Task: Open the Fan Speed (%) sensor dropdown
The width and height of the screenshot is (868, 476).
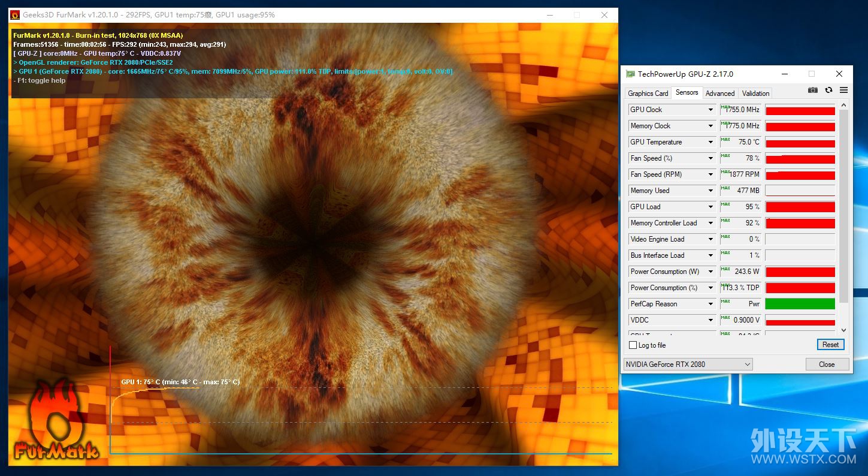Action: click(711, 158)
